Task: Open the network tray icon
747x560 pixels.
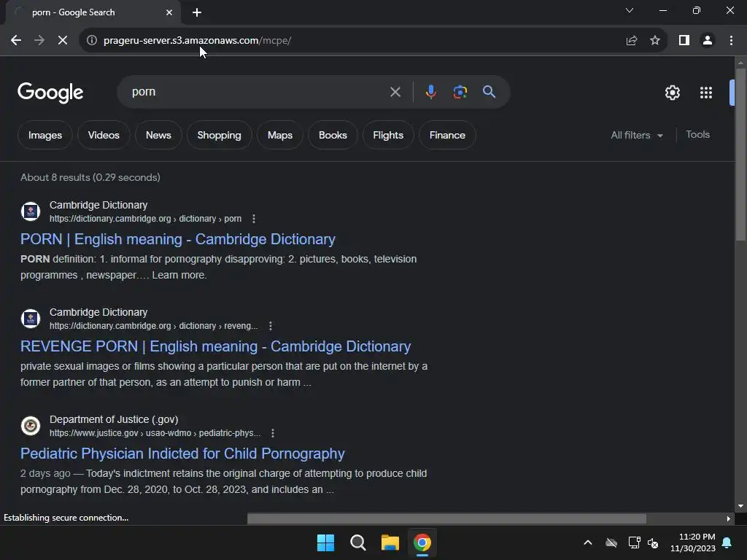Action: coord(634,542)
